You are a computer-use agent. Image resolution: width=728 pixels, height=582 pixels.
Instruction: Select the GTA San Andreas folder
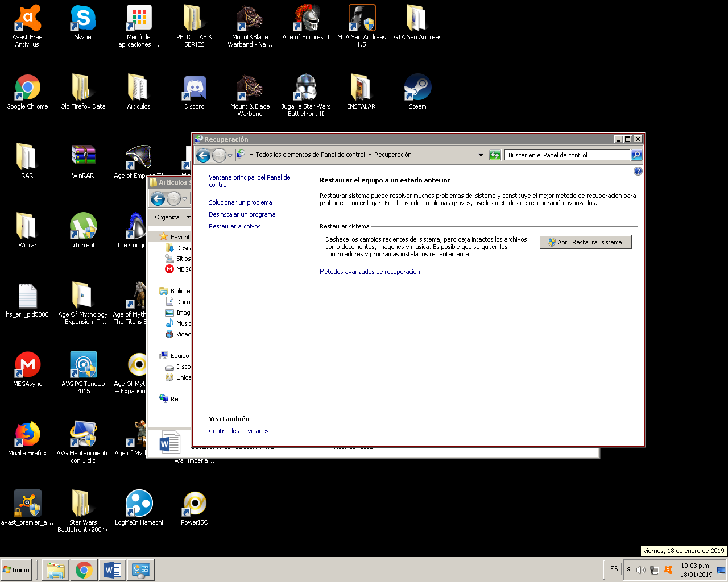pos(417,23)
